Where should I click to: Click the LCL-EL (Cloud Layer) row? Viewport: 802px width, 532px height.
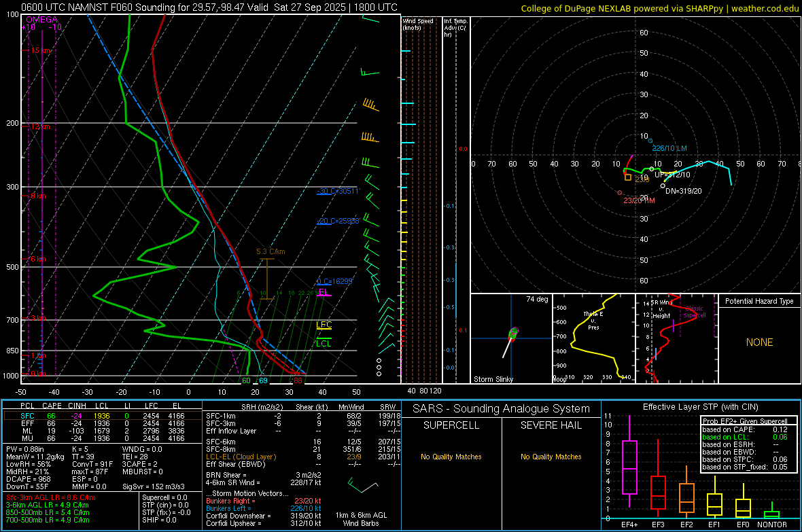pyautogui.click(x=303, y=457)
